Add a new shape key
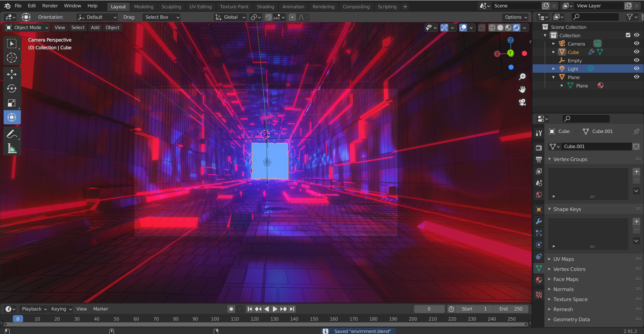This screenshot has height=334, width=644. coord(636,221)
